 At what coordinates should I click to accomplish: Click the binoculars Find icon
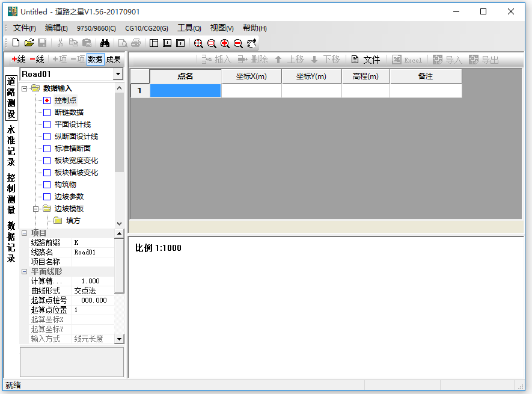point(105,43)
